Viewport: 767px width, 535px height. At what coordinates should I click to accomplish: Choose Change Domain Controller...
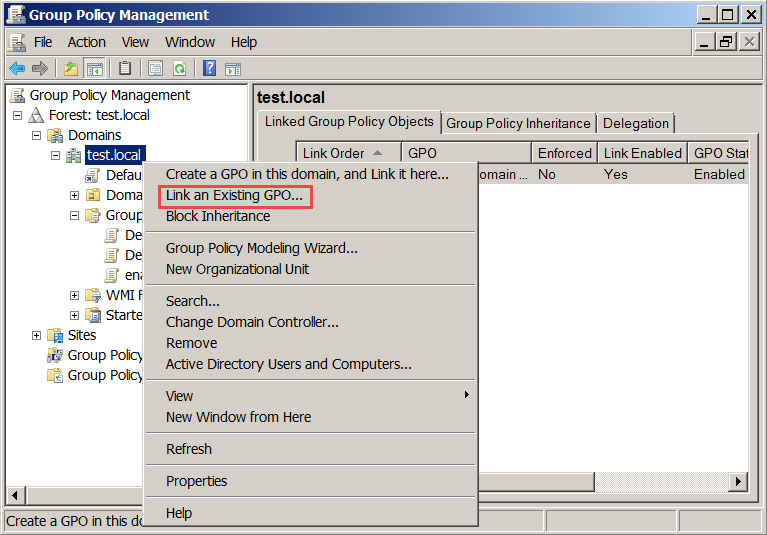click(x=311, y=322)
